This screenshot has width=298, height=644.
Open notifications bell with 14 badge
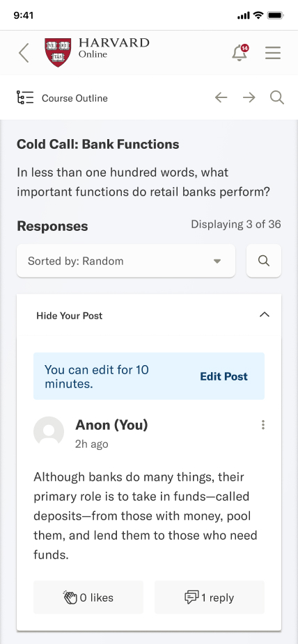pyautogui.click(x=240, y=53)
